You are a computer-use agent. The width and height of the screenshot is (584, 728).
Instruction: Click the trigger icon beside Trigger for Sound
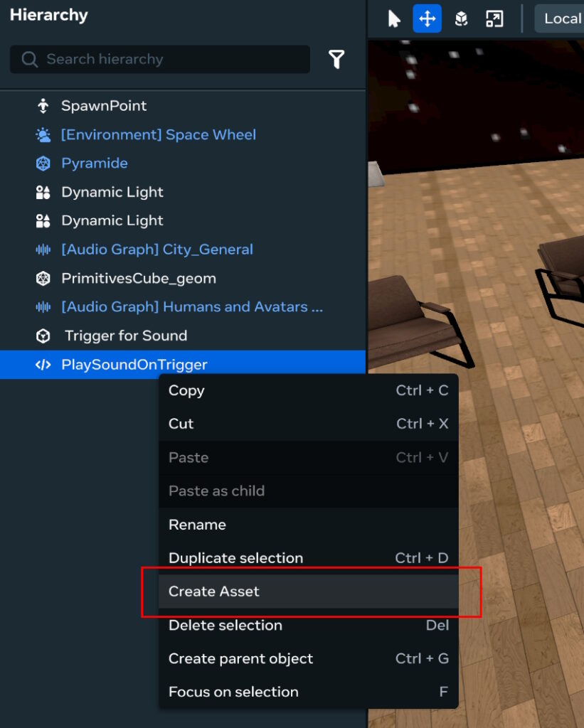point(44,335)
